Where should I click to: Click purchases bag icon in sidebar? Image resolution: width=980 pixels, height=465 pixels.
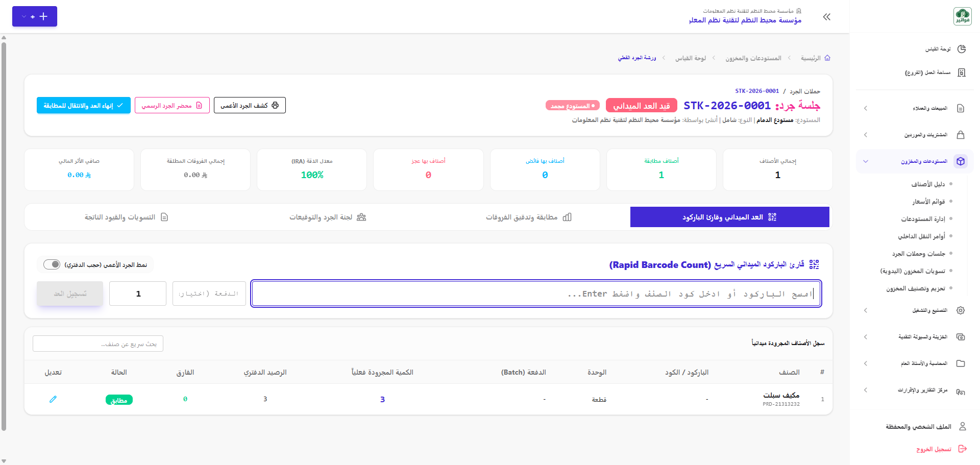tap(961, 135)
